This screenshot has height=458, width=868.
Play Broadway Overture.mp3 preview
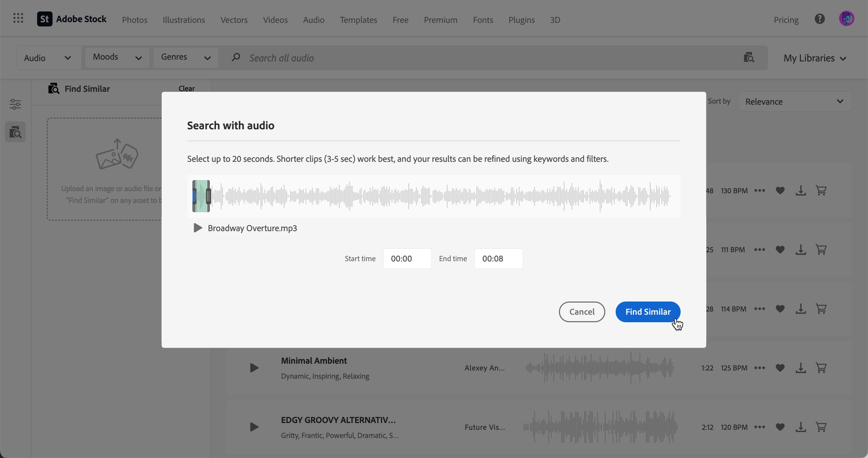[197, 228]
